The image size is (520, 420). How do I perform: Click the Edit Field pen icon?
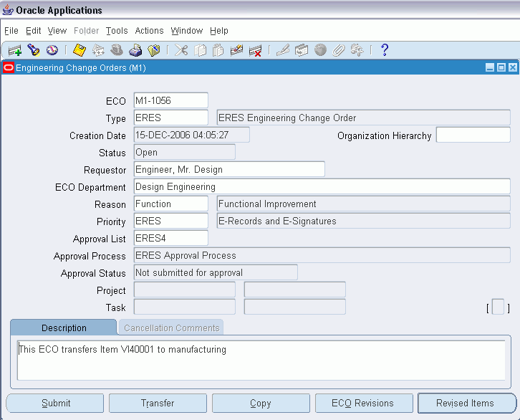pos(283,50)
